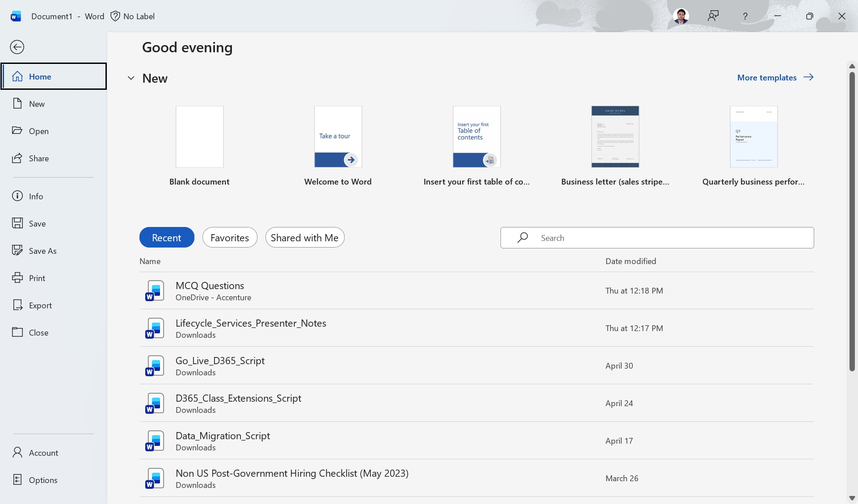The image size is (858, 504).
Task: Open the MCQ Questions document
Action: [x=476, y=290]
